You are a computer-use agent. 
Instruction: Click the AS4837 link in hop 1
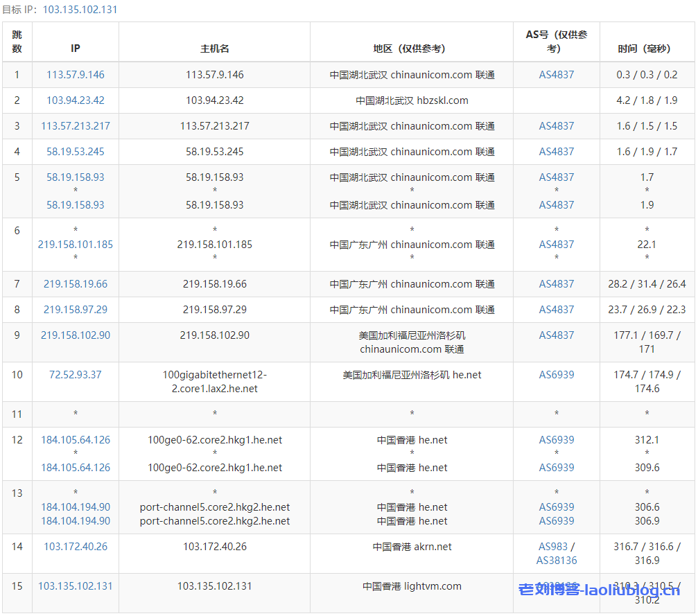(x=557, y=75)
